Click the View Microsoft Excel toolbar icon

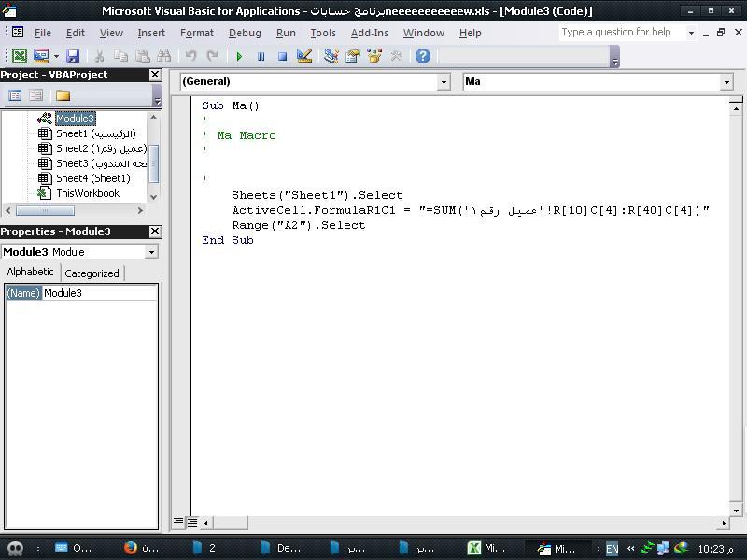[x=20, y=56]
